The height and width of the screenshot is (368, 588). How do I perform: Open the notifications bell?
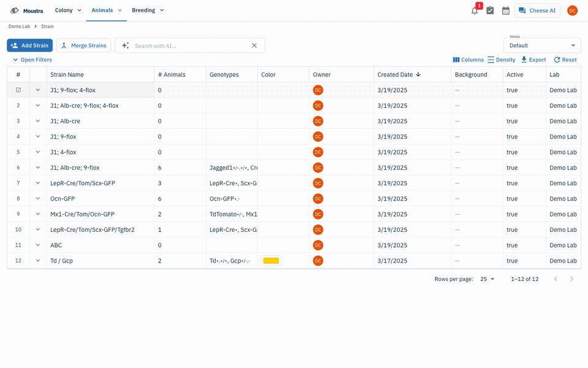point(475,10)
